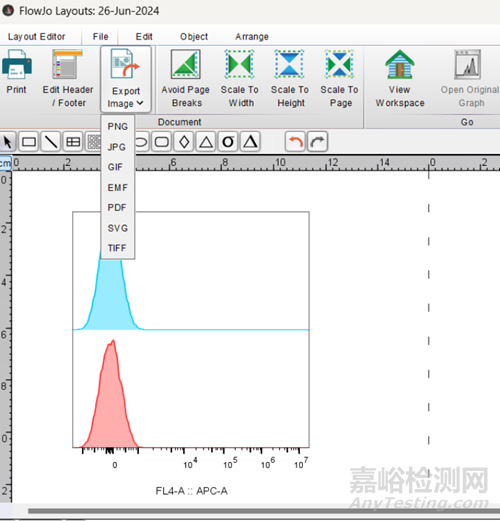500x521 pixels.
Task: Expand the Export Image dropdown
Action: click(126, 79)
